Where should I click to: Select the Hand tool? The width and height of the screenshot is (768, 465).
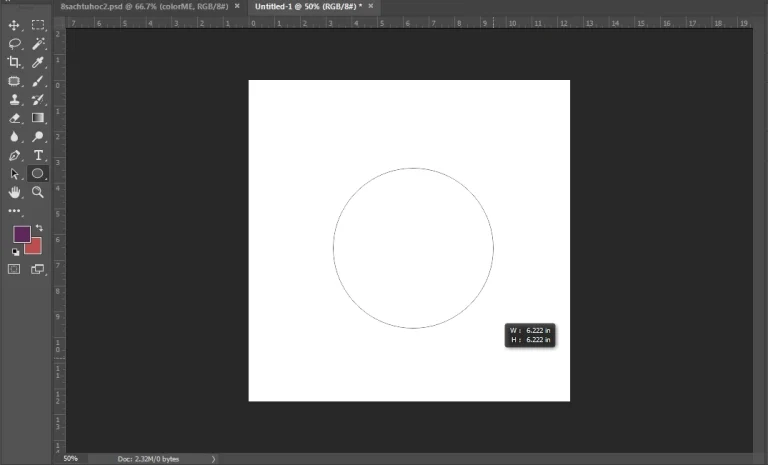[x=14, y=192]
